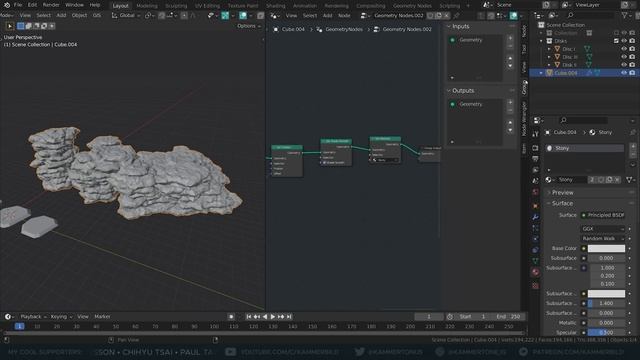Open the node editor type dropdown
The height and width of the screenshot is (360, 640).
(x=274, y=16)
